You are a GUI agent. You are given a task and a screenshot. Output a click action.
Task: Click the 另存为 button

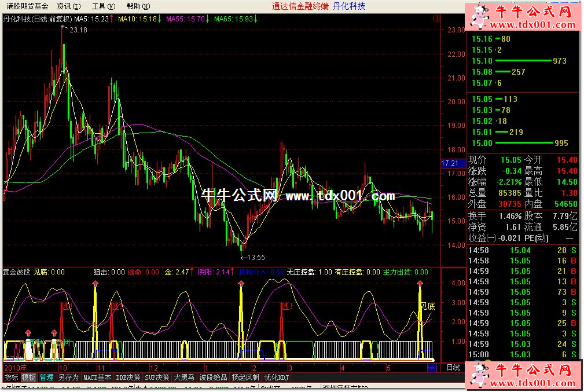tap(68, 378)
